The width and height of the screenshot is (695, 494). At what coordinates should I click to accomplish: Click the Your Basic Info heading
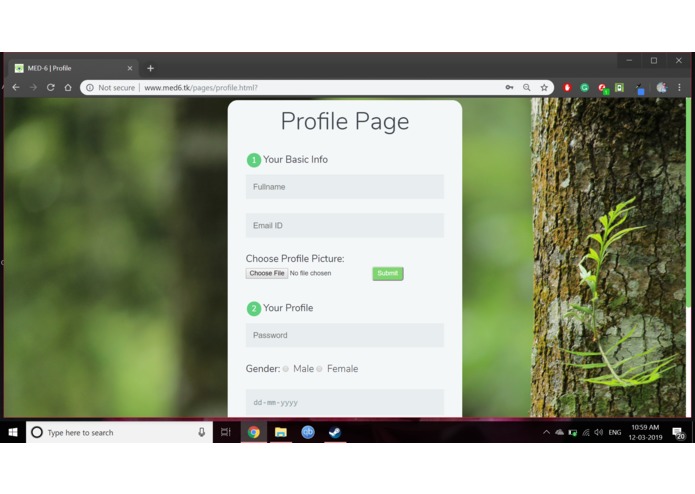[295, 159]
